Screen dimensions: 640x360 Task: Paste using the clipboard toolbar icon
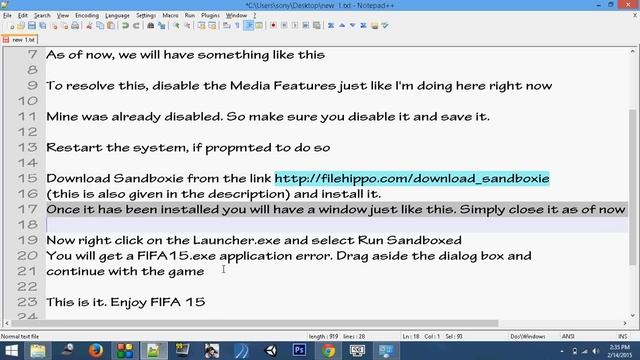[x=111, y=26]
